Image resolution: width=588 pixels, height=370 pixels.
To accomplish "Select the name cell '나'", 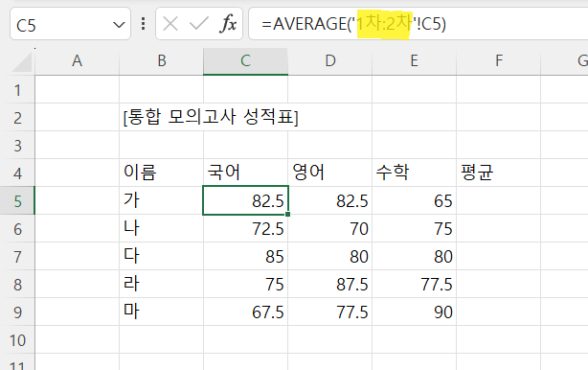I will click(x=161, y=228).
